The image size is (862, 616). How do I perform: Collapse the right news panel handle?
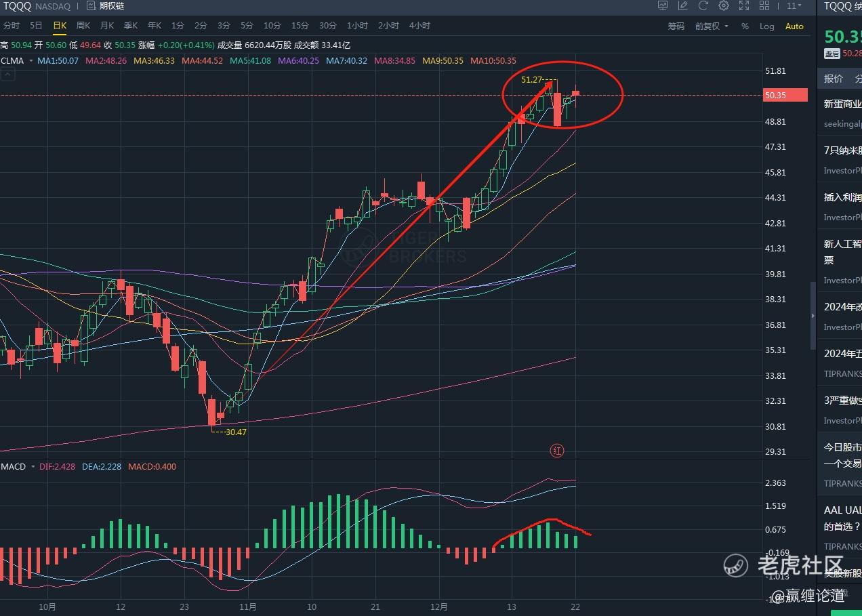pyautogui.click(x=813, y=316)
